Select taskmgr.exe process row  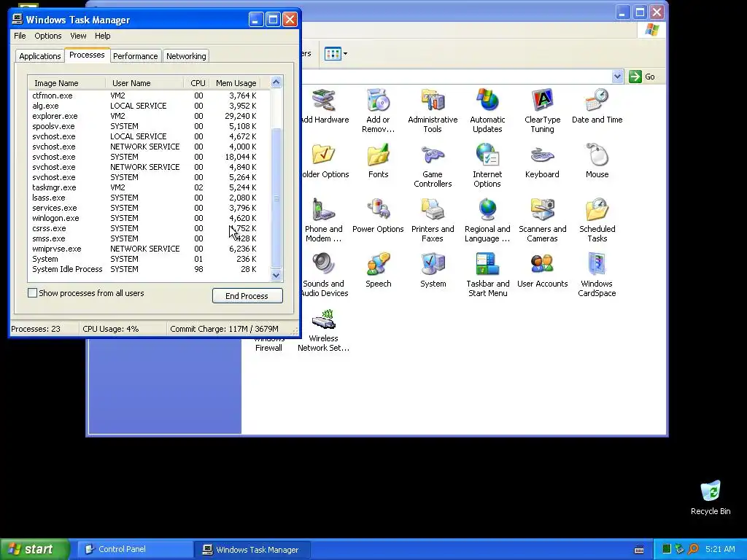149,187
